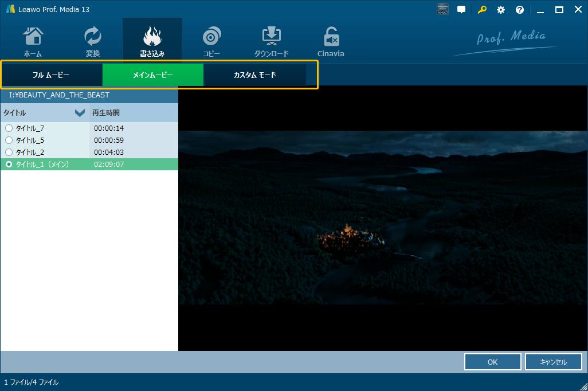Open help with question mark icon
Viewport: 588px width, 391px height.
(x=520, y=10)
